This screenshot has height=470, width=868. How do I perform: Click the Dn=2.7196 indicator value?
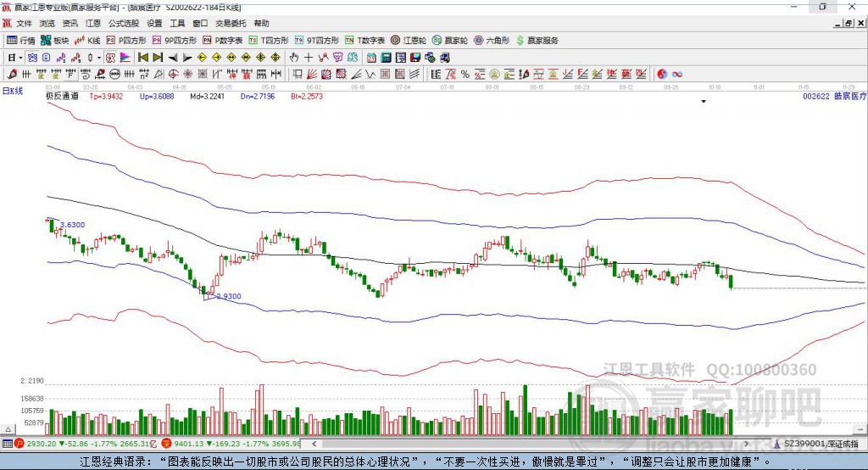point(258,97)
